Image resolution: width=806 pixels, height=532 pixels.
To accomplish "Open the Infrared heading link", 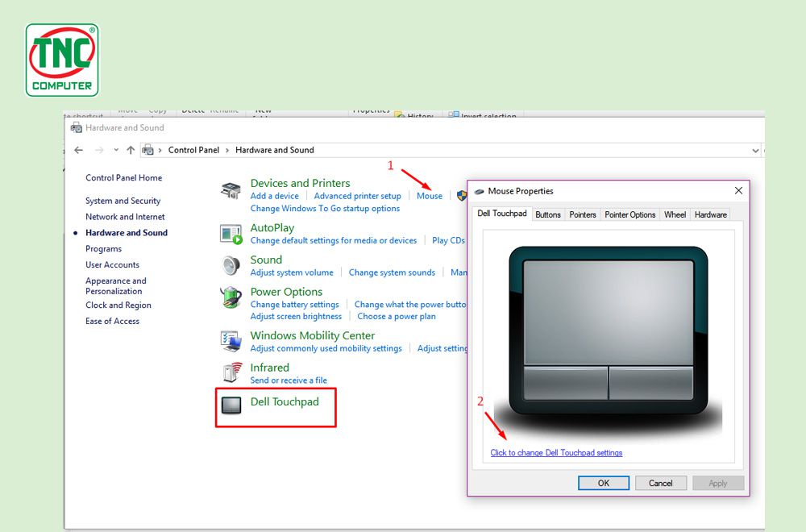I will pos(270,368).
